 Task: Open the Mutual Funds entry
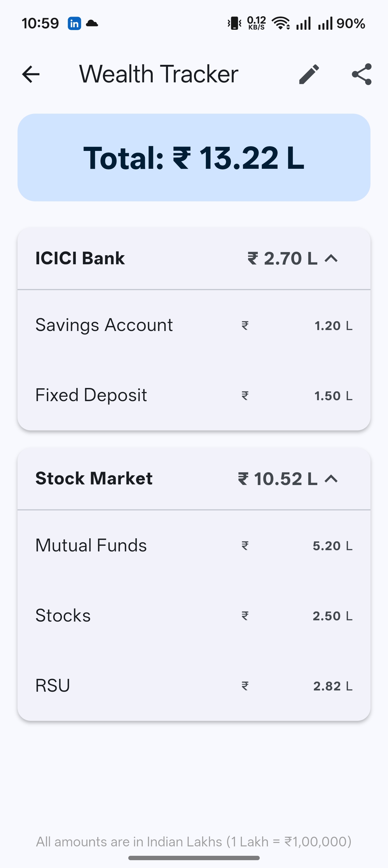coord(91,545)
